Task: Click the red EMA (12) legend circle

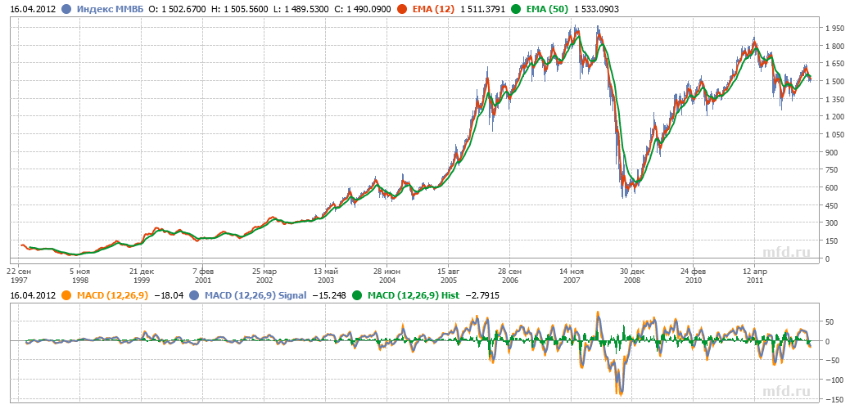Action: (401, 9)
